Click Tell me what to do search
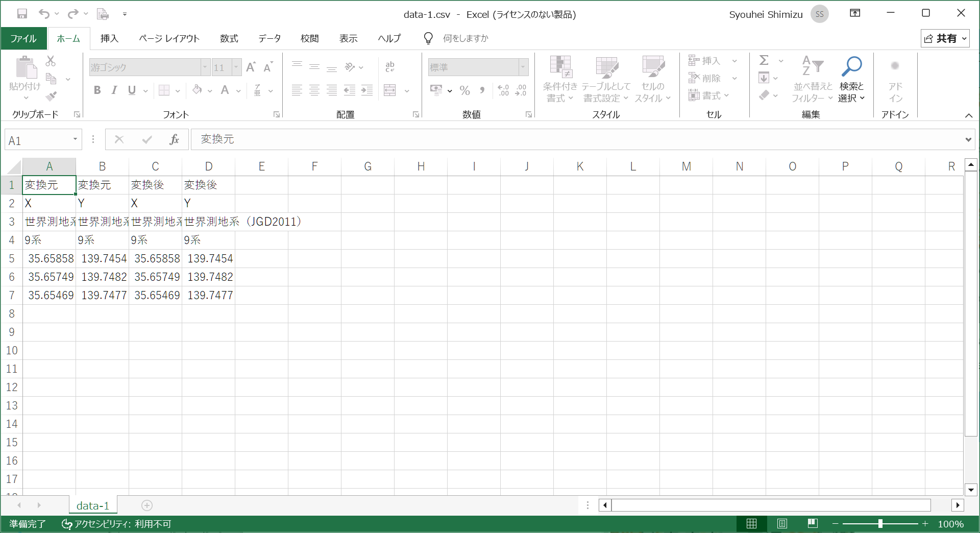The image size is (980, 533). (x=465, y=38)
